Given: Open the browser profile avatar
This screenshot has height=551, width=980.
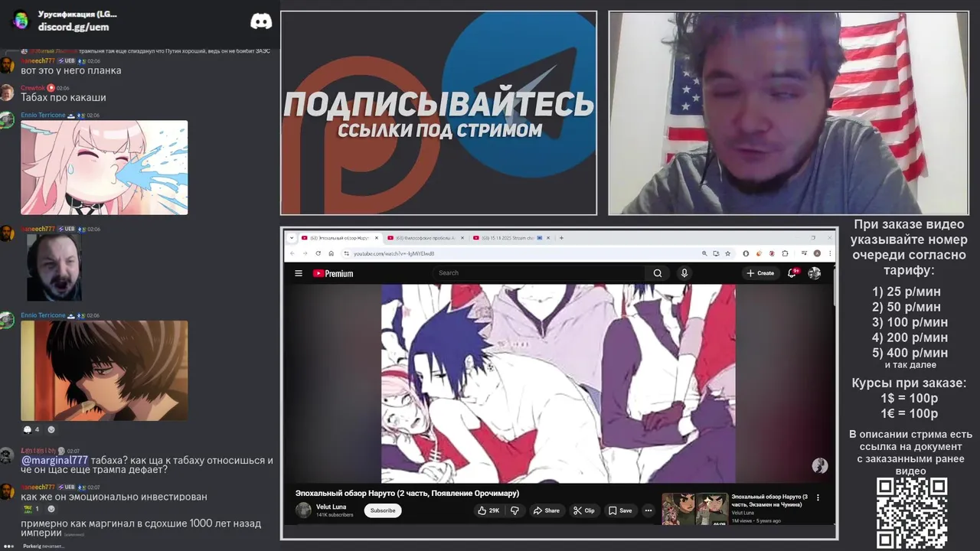Looking at the screenshot, I should click(817, 253).
